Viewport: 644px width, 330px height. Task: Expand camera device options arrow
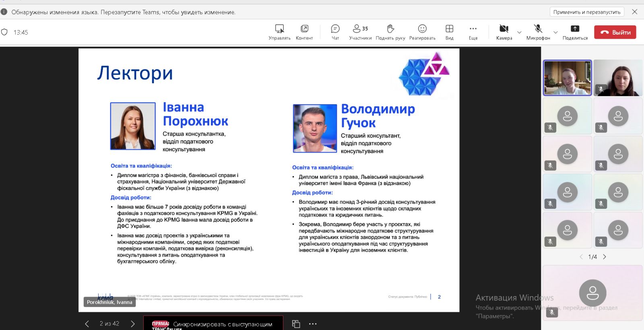point(519,32)
